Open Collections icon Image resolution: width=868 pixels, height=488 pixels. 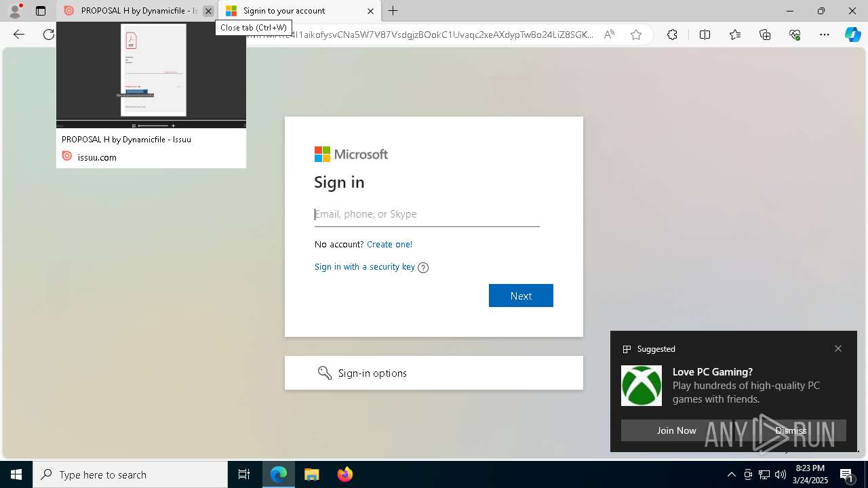coord(765,35)
